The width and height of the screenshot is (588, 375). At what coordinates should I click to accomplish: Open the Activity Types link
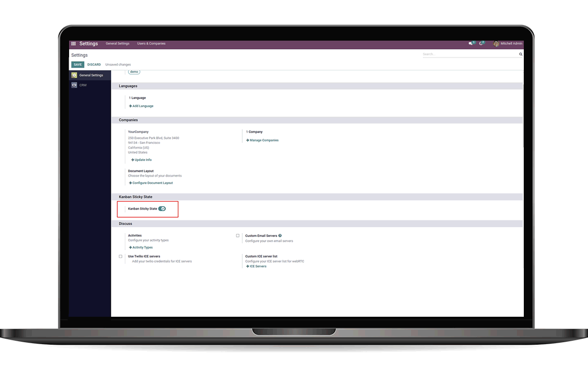[141, 247]
